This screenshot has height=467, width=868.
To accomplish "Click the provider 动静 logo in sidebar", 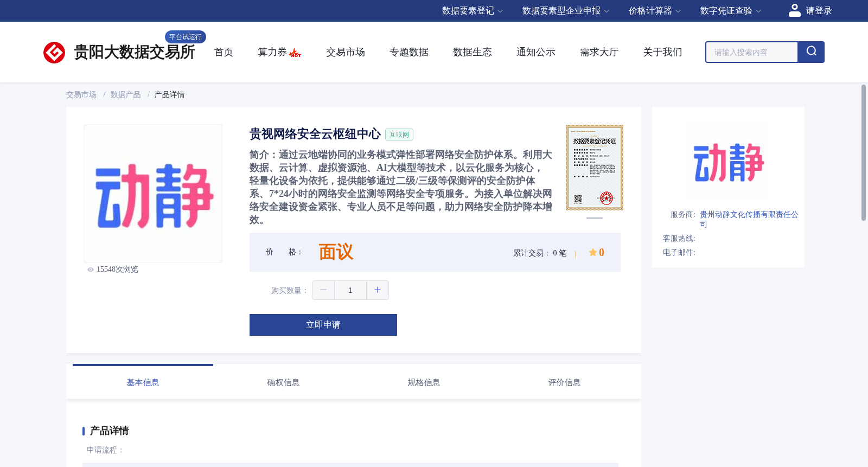I will pos(729,162).
